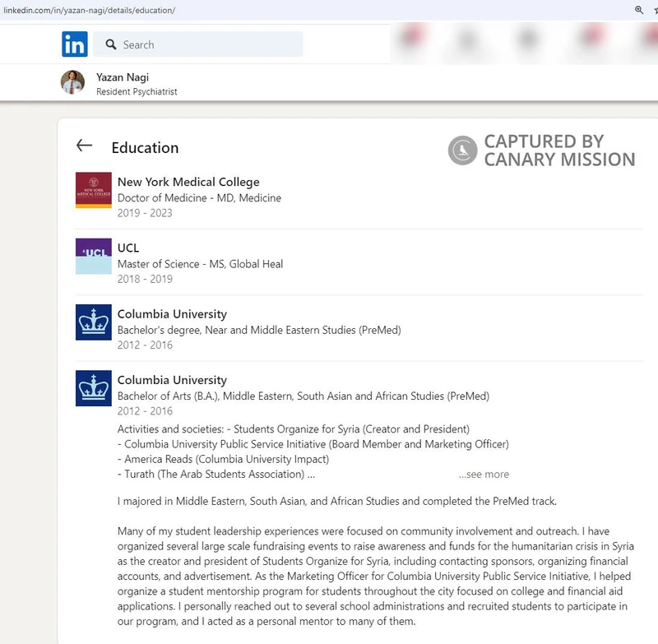Open the UCL education entry
Screen dimensions: 658x644
[127, 248]
